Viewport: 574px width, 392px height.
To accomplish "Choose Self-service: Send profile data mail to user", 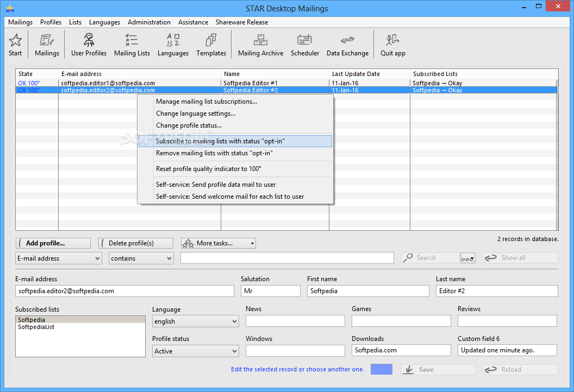I will point(235,185).
